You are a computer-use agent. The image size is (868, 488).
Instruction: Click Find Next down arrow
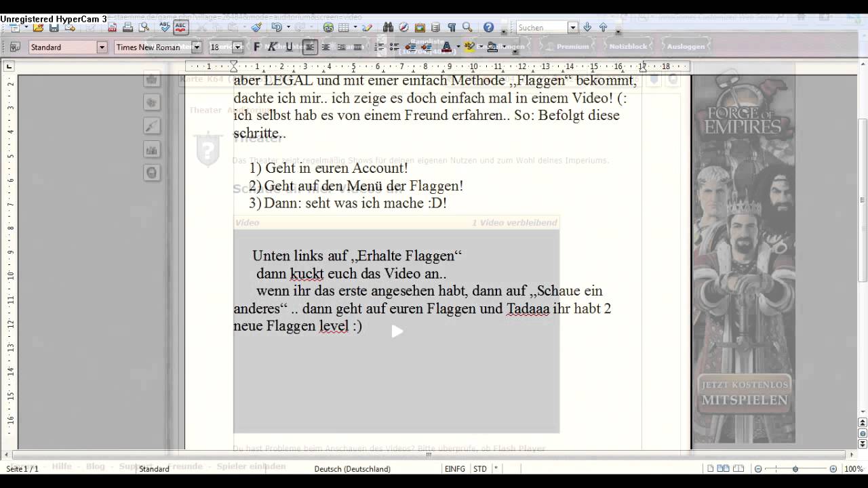coord(587,28)
